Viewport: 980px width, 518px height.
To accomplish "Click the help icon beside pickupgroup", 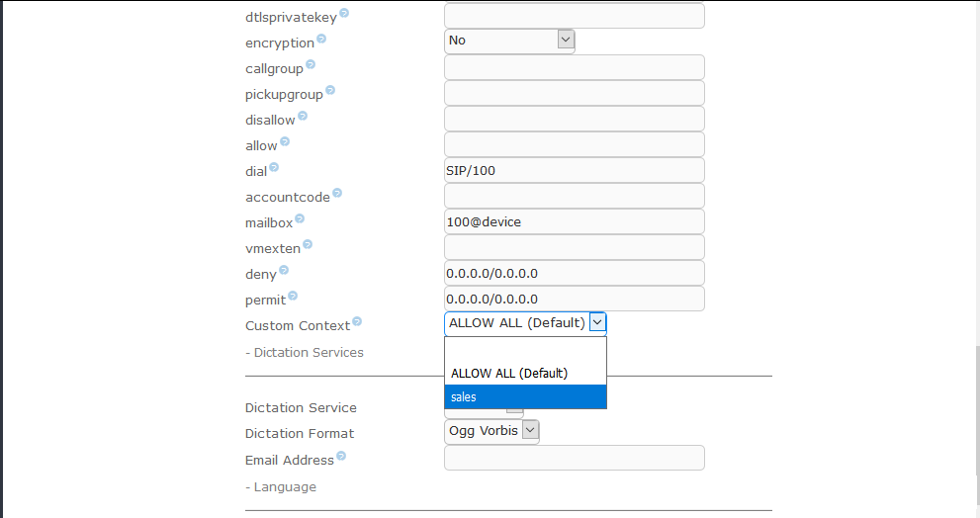I will point(330,90).
